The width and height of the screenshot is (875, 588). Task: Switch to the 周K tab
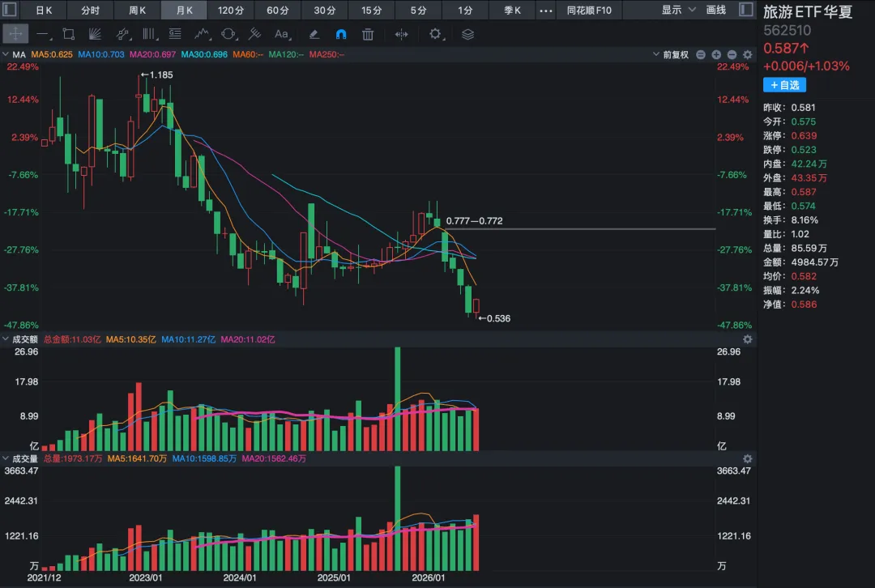pos(137,10)
